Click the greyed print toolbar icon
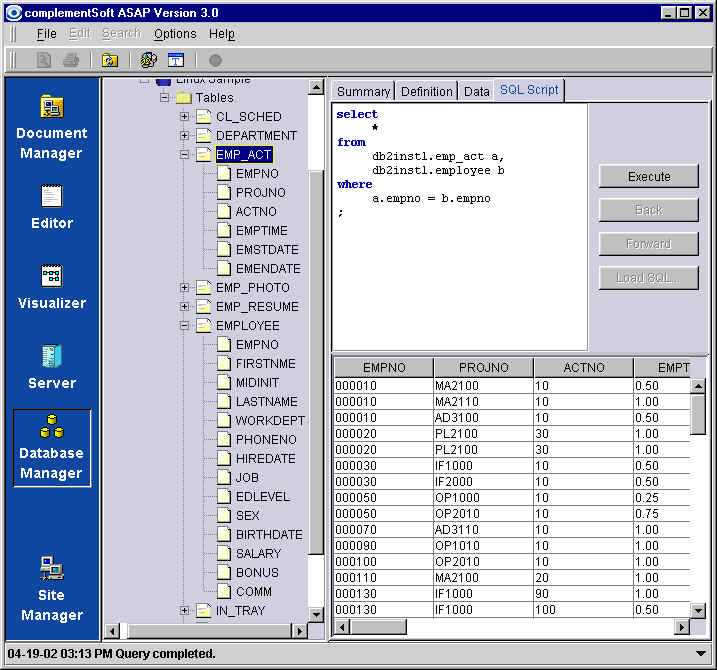Image resolution: width=717 pixels, height=670 pixels. [70, 60]
